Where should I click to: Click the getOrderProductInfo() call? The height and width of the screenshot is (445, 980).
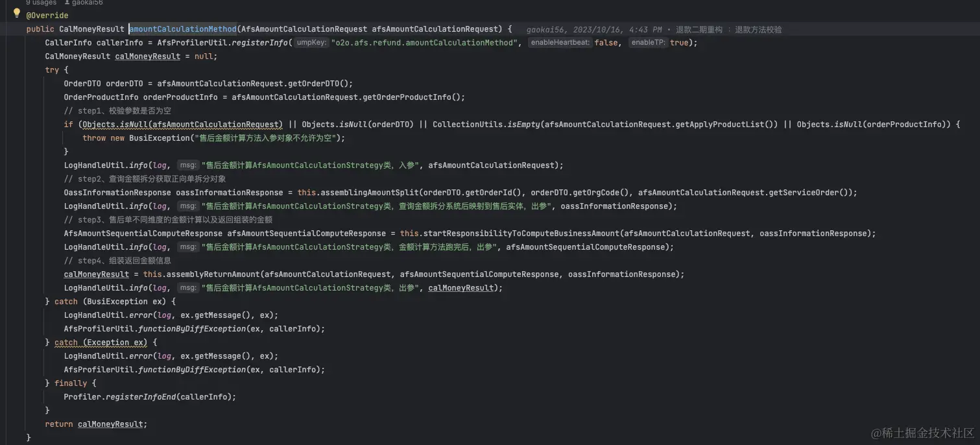tap(412, 97)
